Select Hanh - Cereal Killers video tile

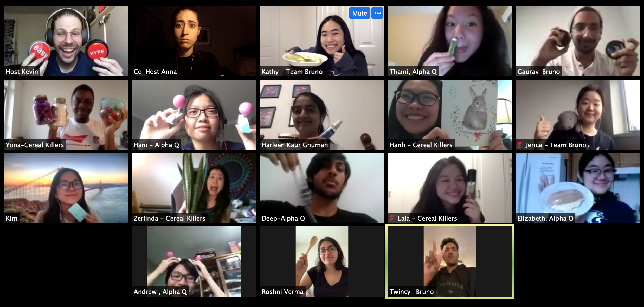tap(450, 115)
